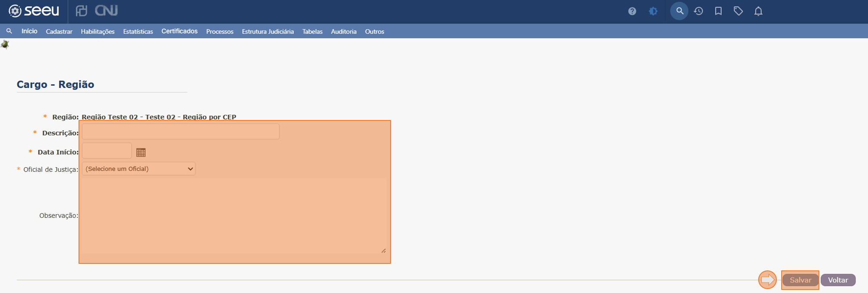Image resolution: width=868 pixels, height=293 pixels.
Task: Open the bookmarks icon
Action: pos(718,11)
